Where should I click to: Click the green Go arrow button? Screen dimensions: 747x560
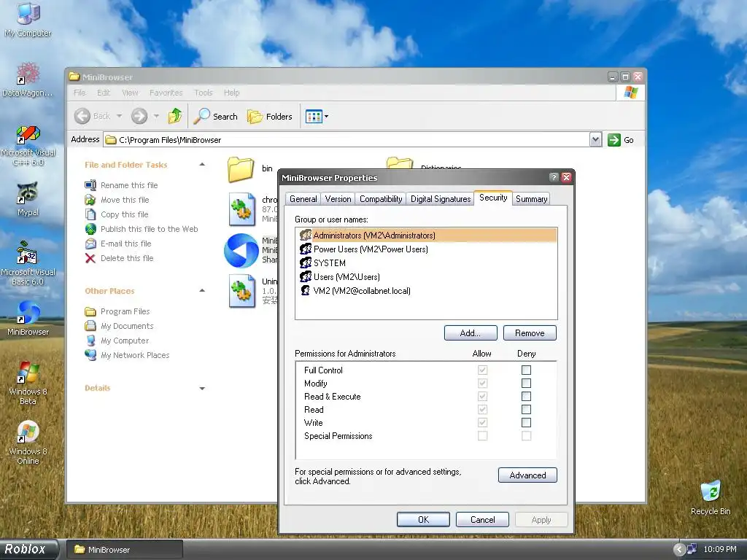pyautogui.click(x=614, y=140)
